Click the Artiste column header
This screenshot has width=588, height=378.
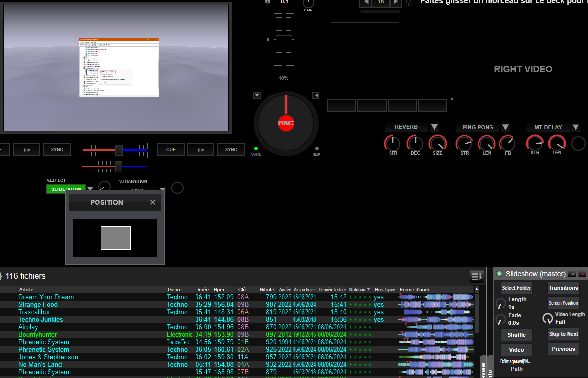pyautogui.click(x=27, y=289)
